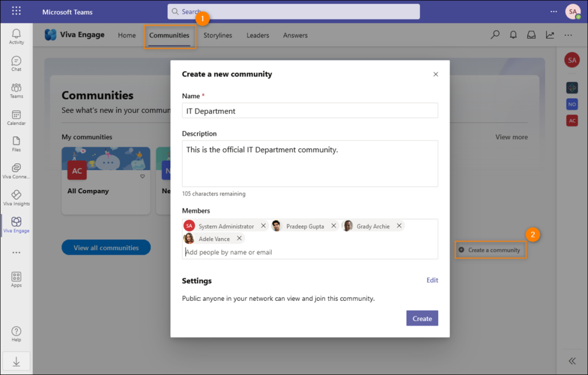Image resolution: width=588 pixels, height=375 pixels.
Task: Open the AC community icon in right rail
Action: click(x=572, y=121)
